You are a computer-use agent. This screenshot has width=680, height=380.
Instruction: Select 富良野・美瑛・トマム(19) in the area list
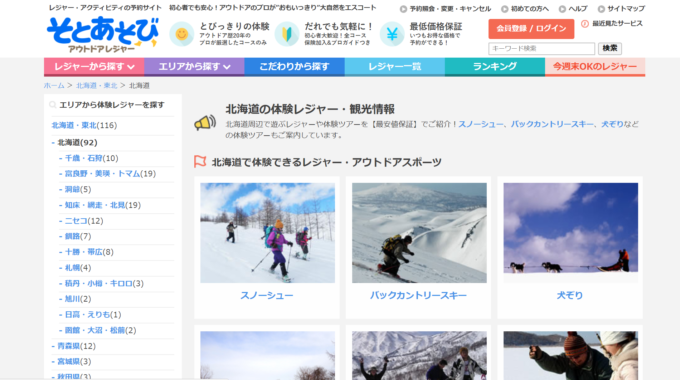(110, 174)
